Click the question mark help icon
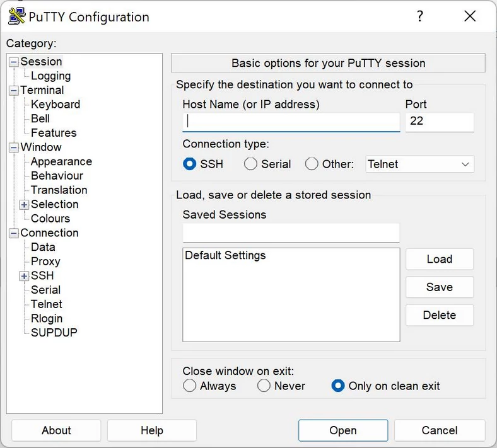This screenshot has width=497, height=448. (x=420, y=16)
